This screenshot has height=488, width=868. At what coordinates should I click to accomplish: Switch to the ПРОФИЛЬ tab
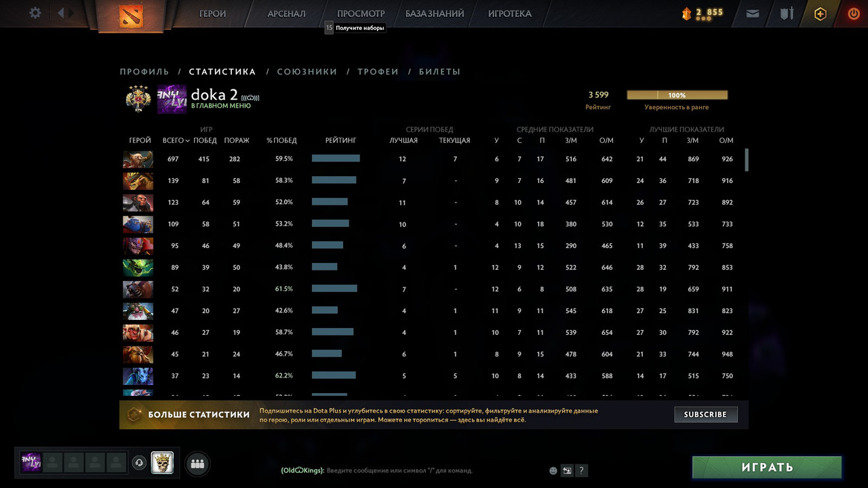click(x=144, y=71)
